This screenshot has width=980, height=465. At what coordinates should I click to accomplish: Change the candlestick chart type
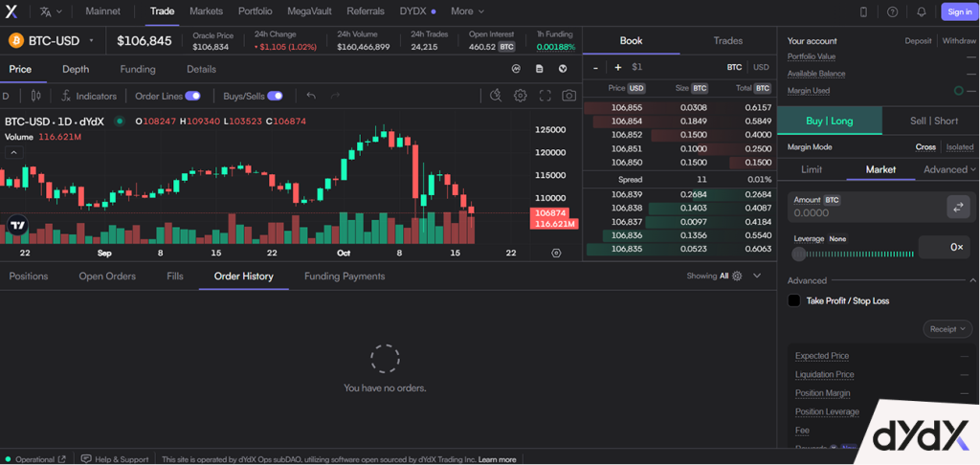tap(36, 96)
